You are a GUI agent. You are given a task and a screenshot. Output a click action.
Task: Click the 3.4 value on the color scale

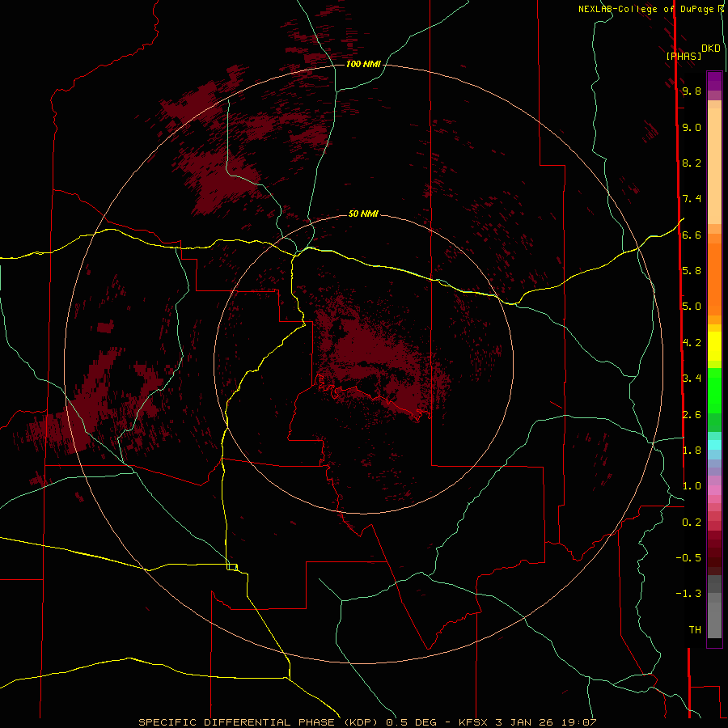(x=692, y=379)
